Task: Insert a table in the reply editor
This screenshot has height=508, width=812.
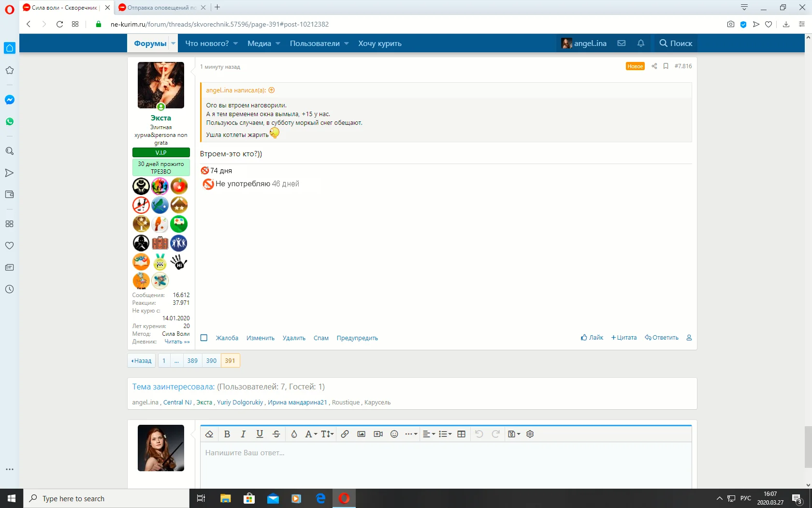Action: click(x=462, y=434)
